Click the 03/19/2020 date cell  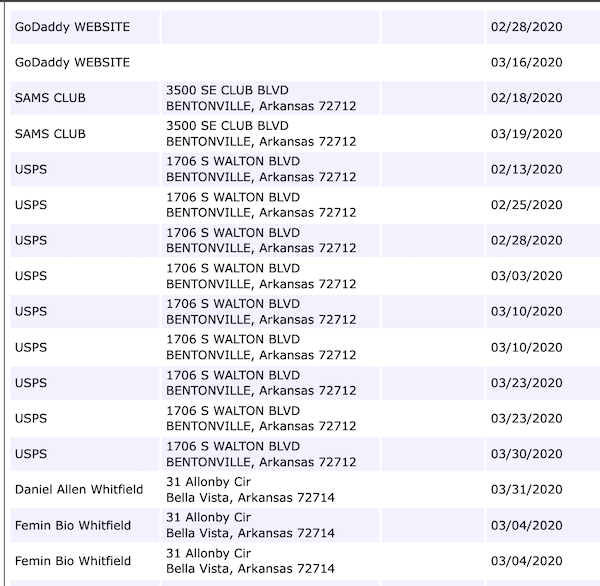click(527, 134)
